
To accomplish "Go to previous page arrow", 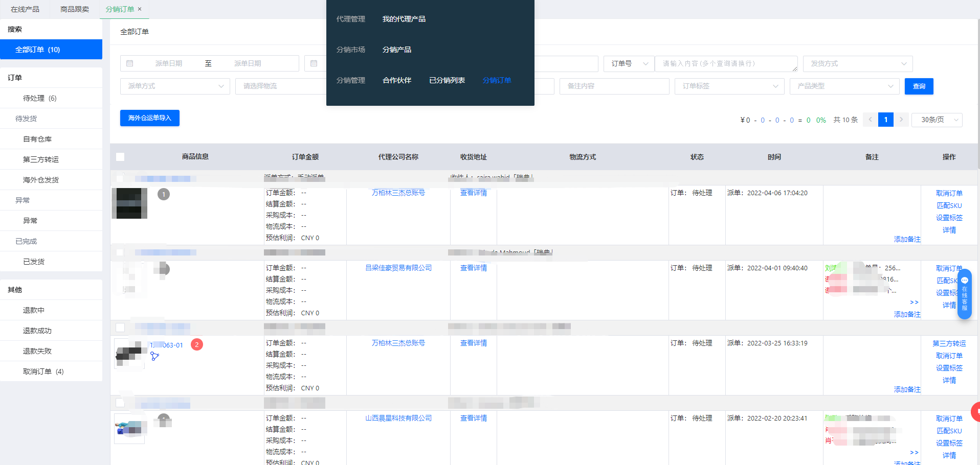I will (870, 120).
